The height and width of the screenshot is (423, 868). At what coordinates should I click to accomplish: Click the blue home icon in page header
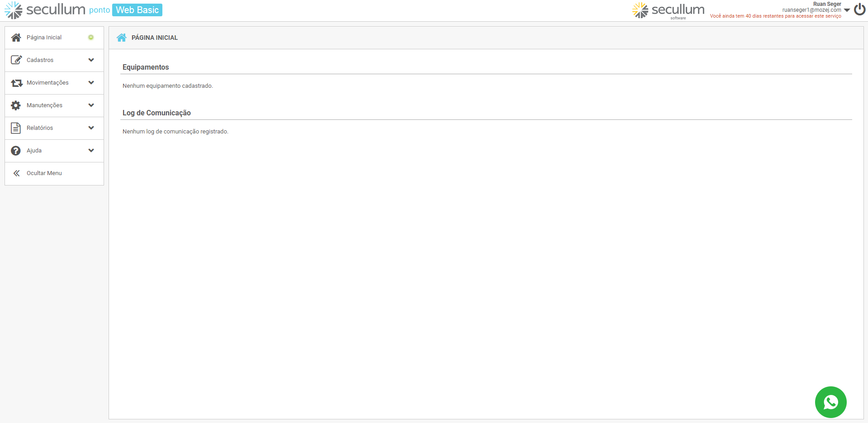coord(121,38)
